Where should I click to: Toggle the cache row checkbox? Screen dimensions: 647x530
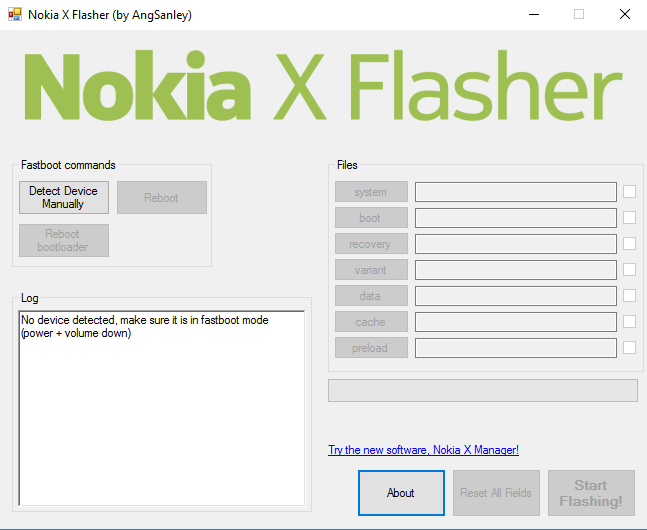[x=629, y=322]
